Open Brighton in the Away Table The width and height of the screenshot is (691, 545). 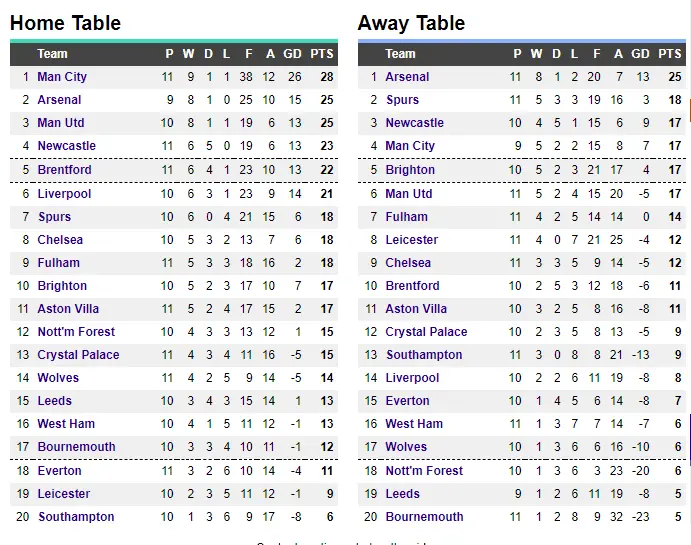(x=410, y=170)
